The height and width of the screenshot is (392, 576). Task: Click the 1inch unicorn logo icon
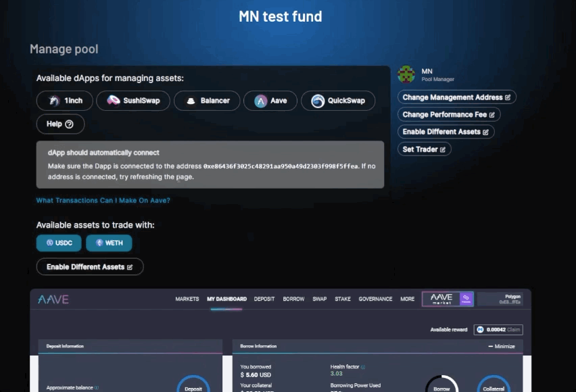(x=54, y=101)
